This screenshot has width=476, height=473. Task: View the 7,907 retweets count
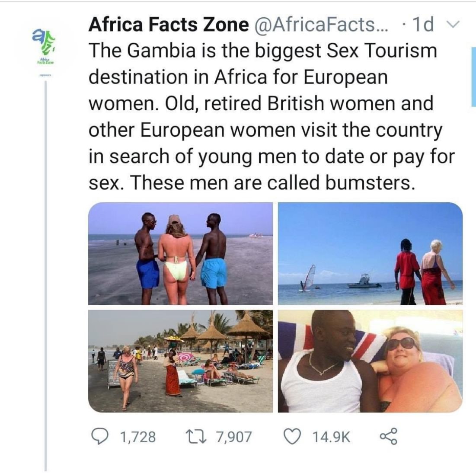click(x=234, y=437)
